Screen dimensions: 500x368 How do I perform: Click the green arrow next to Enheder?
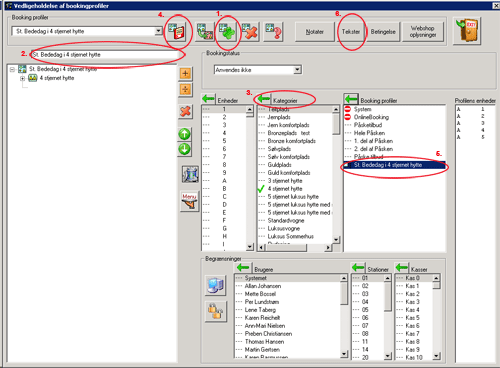(x=209, y=99)
